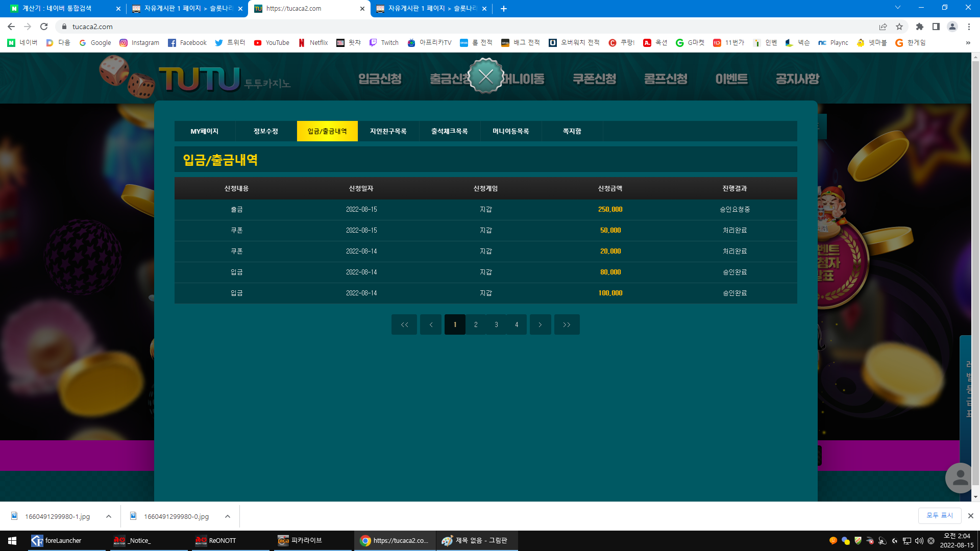Open Chrome profile avatar icon
Image resolution: width=980 pixels, height=551 pixels.
(952, 27)
